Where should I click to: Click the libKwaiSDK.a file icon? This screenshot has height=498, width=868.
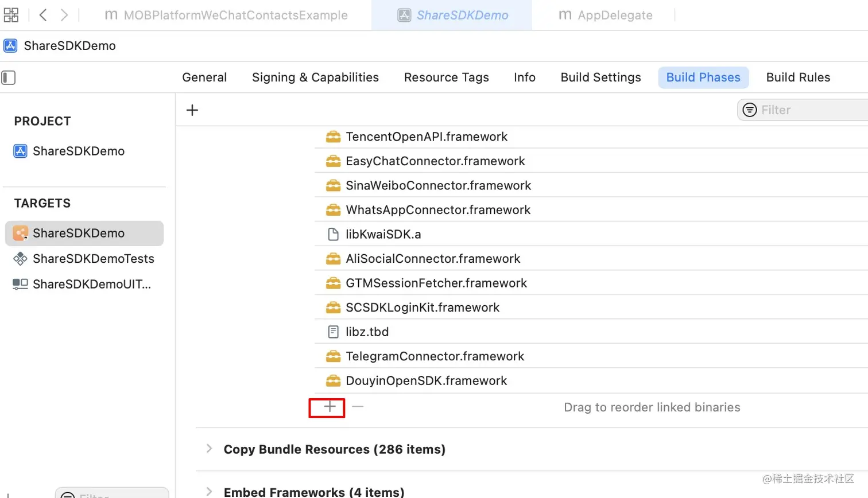pyautogui.click(x=333, y=235)
